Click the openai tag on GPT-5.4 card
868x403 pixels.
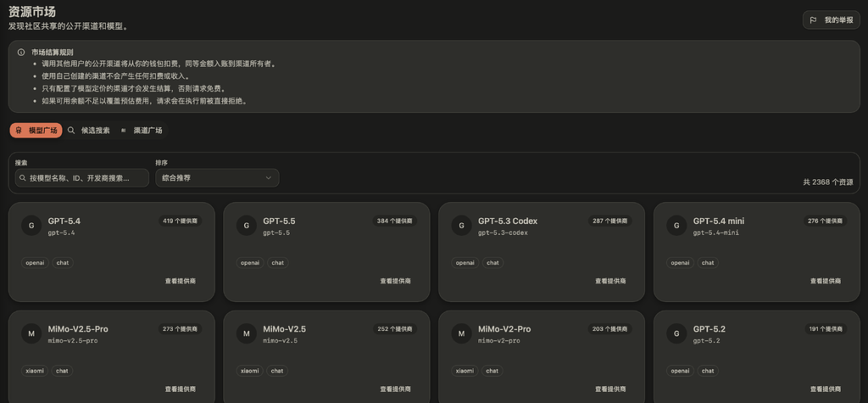(x=36, y=263)
